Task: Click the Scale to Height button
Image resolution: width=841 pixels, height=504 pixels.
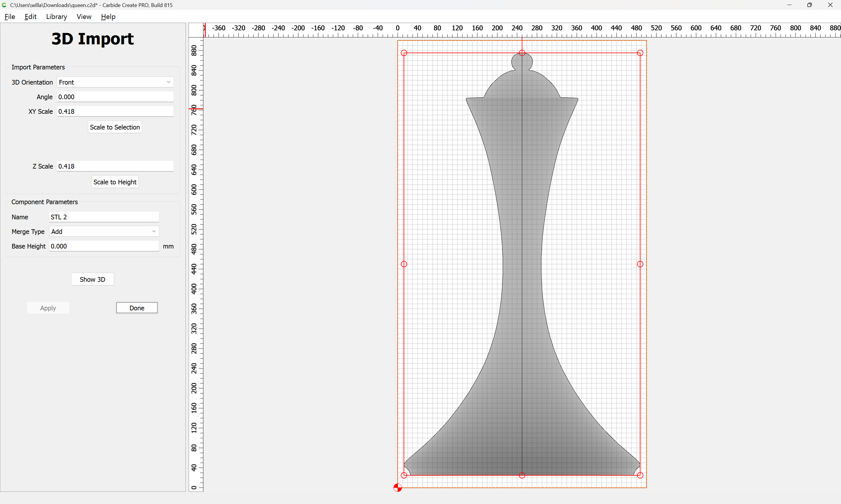Action: point(115,182)
